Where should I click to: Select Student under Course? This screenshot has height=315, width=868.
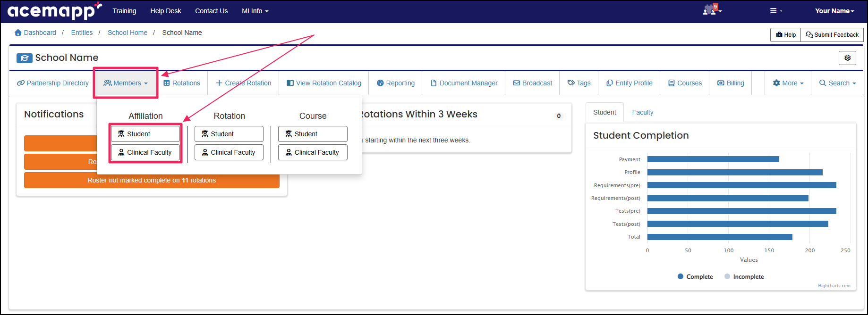pos(313,134)
